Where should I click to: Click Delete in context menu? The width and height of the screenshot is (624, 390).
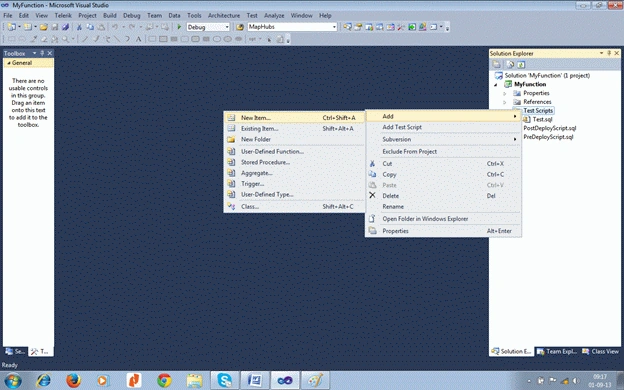[x=443, y=196]
